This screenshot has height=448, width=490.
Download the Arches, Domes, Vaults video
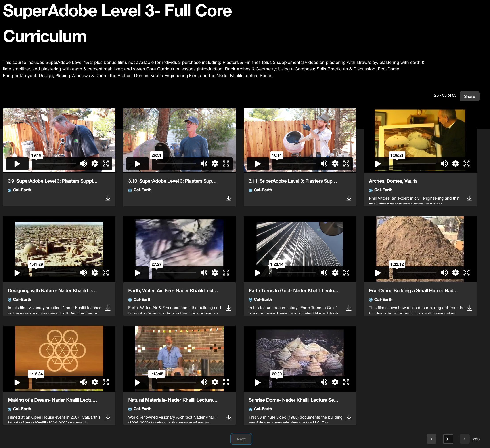469,199
